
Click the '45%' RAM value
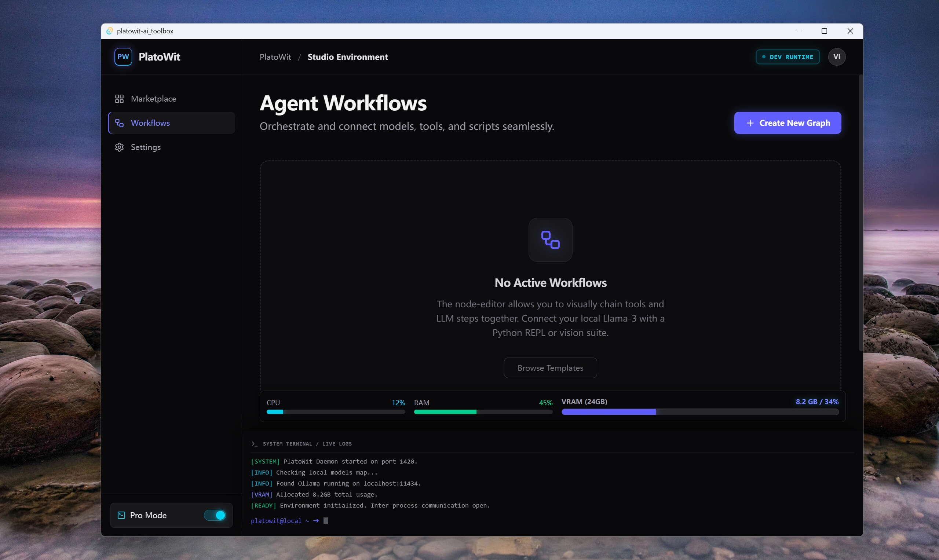pos(545,403)
